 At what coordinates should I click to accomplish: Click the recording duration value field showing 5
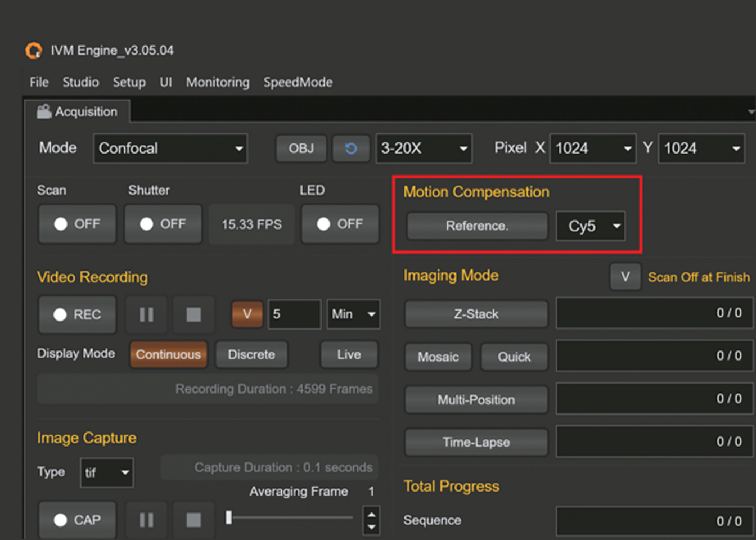(295, 314)
